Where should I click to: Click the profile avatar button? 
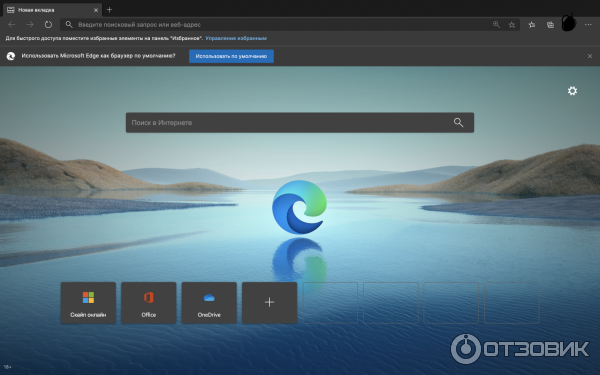tap(569, 23)
